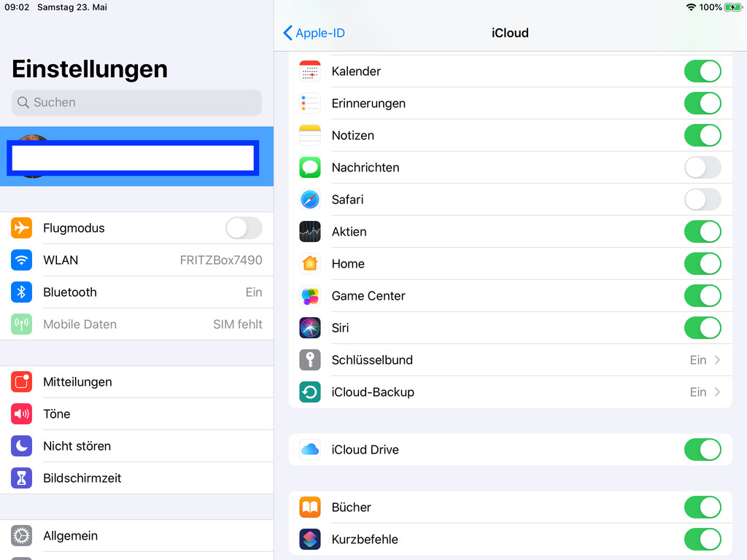This screenshot has height=560, width=747.
Task: Tap the iCloud-Backup Ein value
Action: [x=698, y=392]
